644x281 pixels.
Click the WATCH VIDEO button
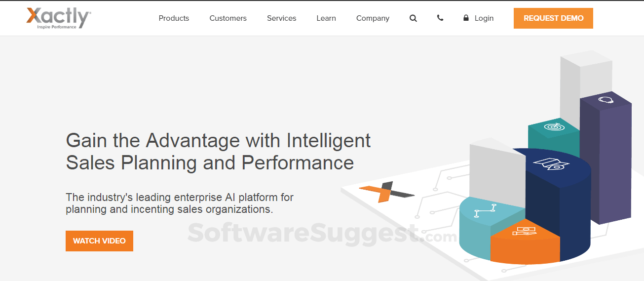tap(99, 241)
